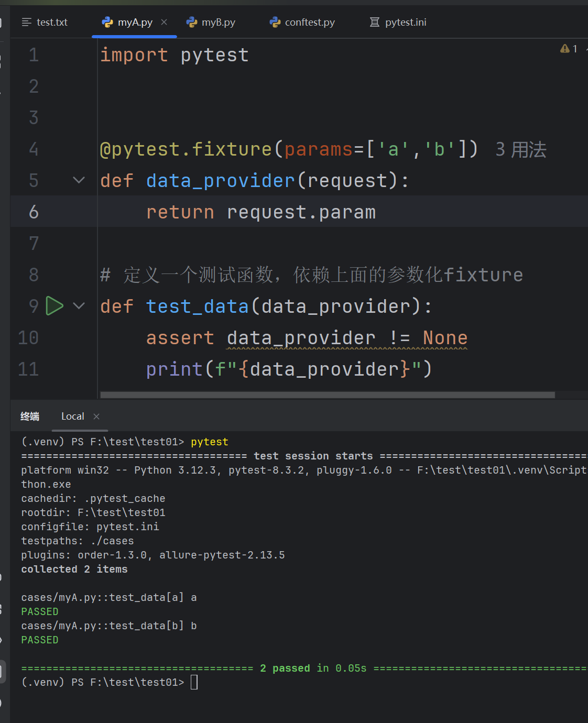The image size is (588, 723).
Task: Click the terminal prompt input cursor
Action: (194, 682)
